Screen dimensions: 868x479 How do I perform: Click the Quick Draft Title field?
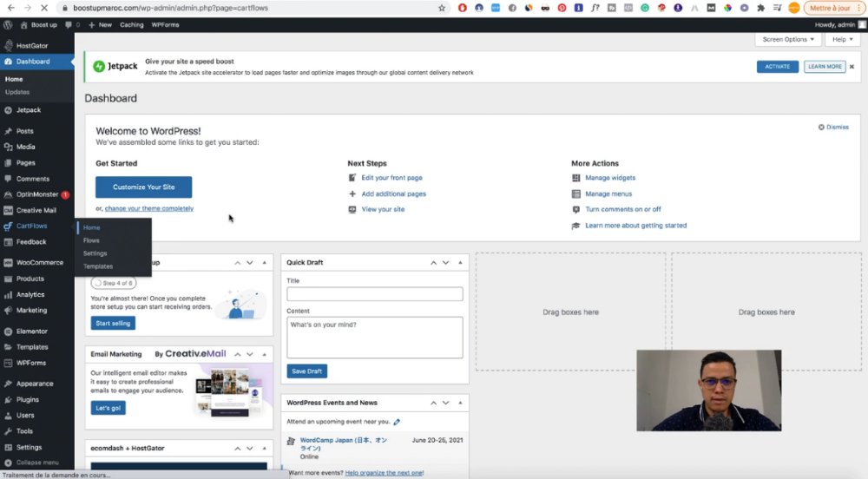pyautogui.click(x=375, y=293)
